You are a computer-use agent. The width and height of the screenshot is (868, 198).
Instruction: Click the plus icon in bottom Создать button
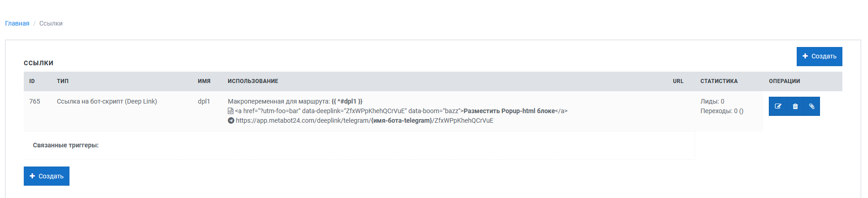click(32, 176)
